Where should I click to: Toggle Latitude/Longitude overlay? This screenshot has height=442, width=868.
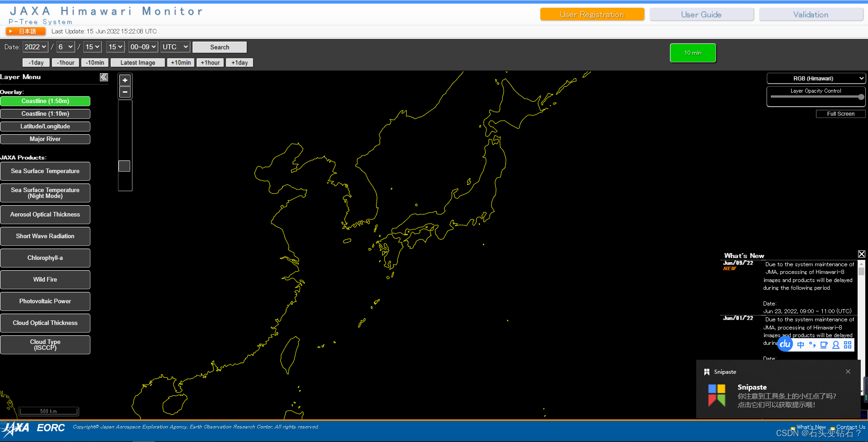point(45,127)
